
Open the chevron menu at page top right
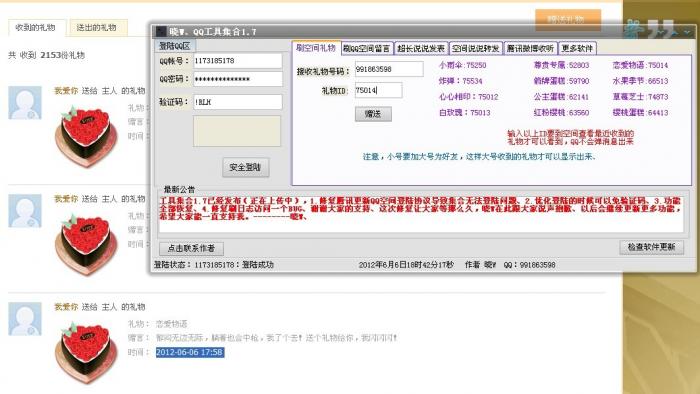tap(687, 32)
